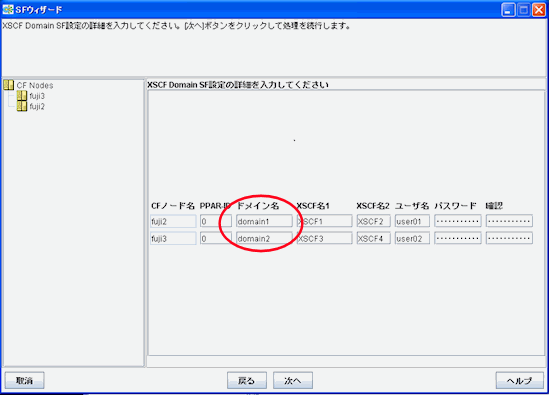This screenshot has width=549, height=395.
Task: Select the CF Nodes tree label
Action: tap(35, 85)
